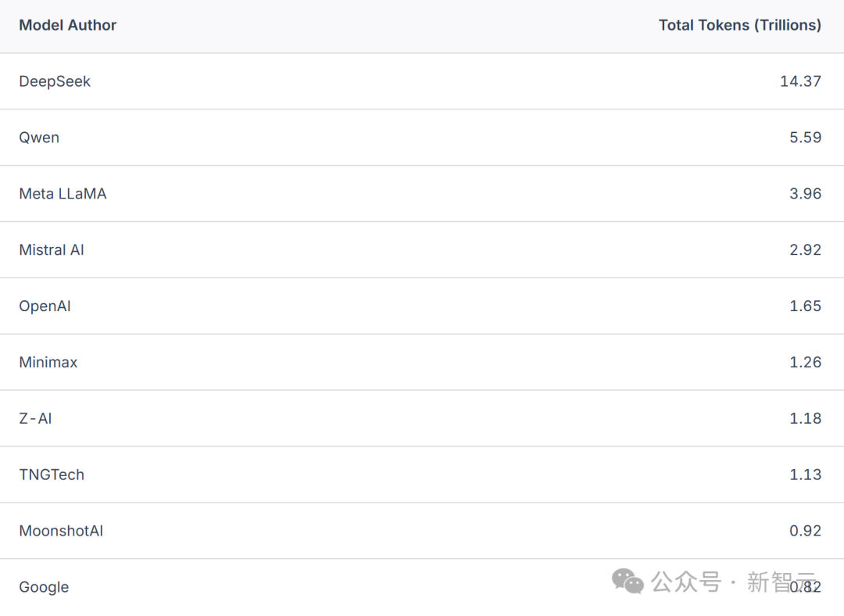The image size is (844, 616).
Task: Select the MoonshotAI row label
Action: [61, 531]
